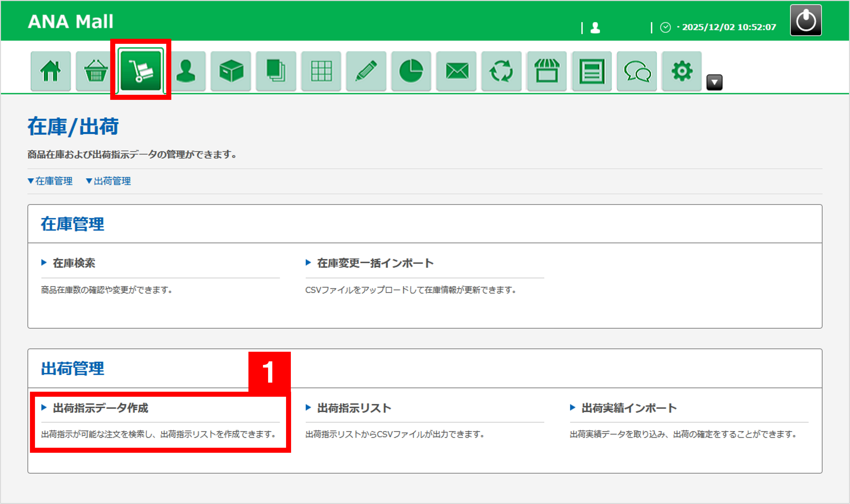Open the customer person silhouette icon
This screenshot has width=850, height=504.
(185, 71)
